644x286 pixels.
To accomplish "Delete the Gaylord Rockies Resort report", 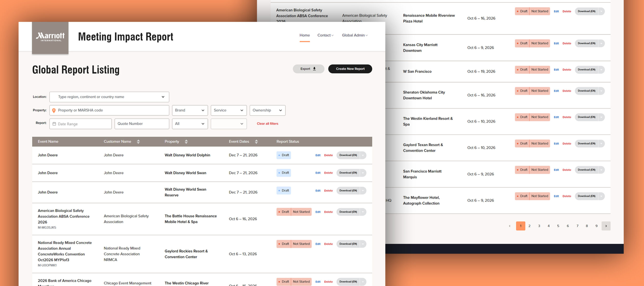I will click(328, 244).
